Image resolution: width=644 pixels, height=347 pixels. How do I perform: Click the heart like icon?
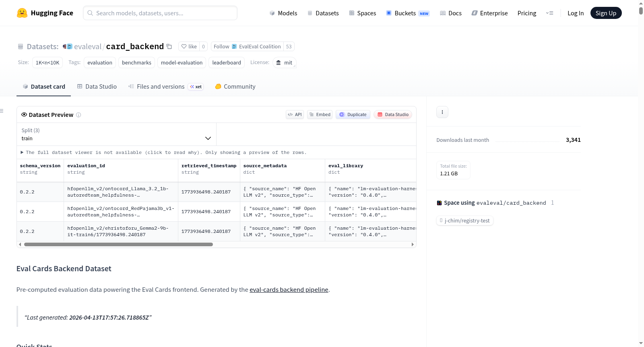click(184, 46)
